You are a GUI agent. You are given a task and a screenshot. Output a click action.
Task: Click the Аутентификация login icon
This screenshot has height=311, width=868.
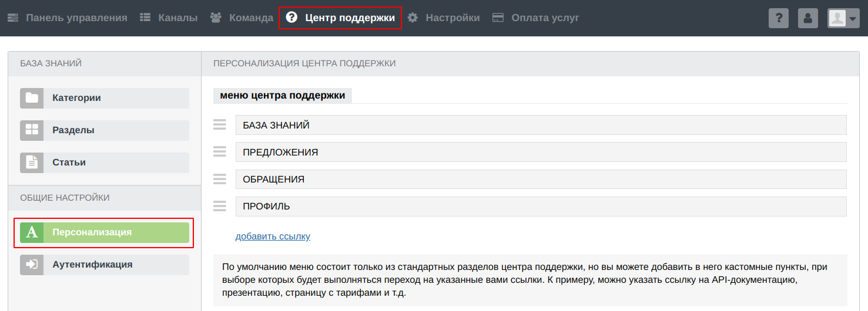(x=32, y=265)
